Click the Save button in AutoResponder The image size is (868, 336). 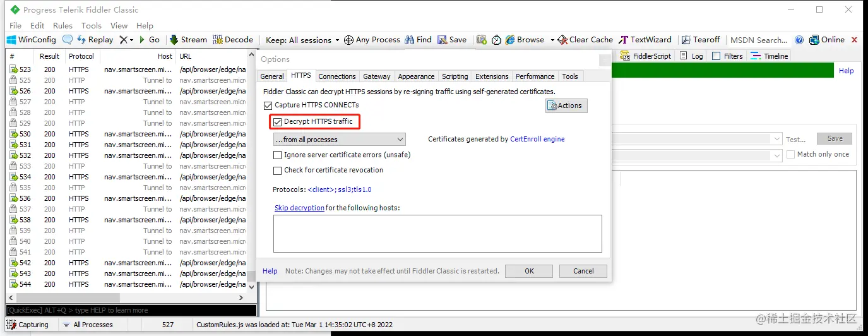click(x=835, y=138)
